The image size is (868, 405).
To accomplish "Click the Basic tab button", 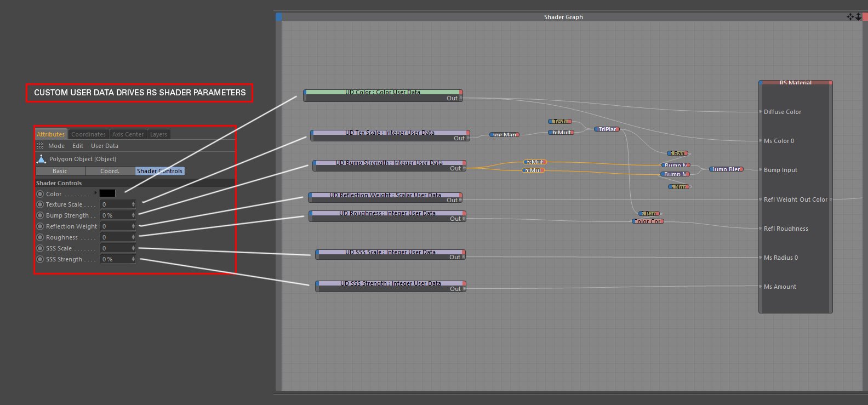I will click(60, 171).
